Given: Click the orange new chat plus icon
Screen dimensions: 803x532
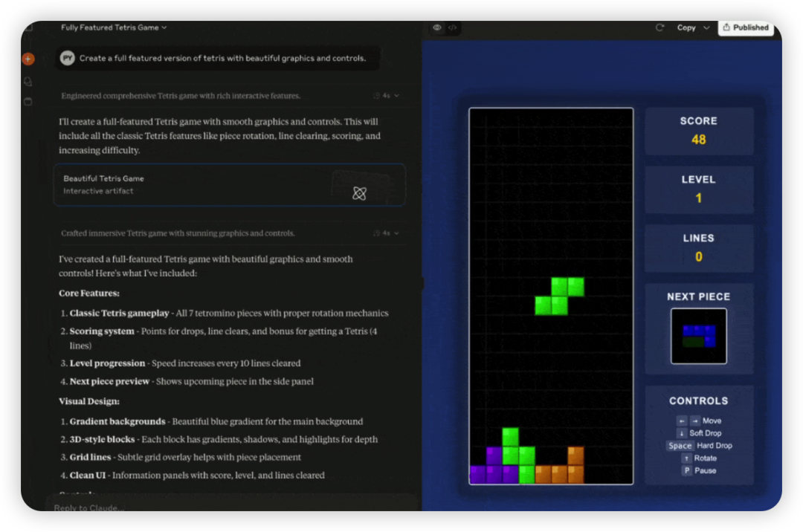Looking at the screenshot, I should coord(28,59).
